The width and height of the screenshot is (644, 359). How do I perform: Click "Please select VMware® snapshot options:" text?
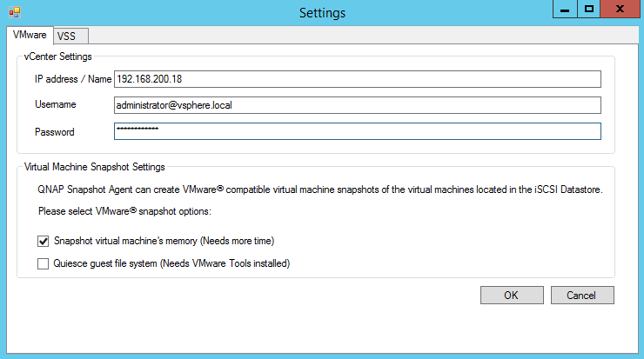coord(124,211)
